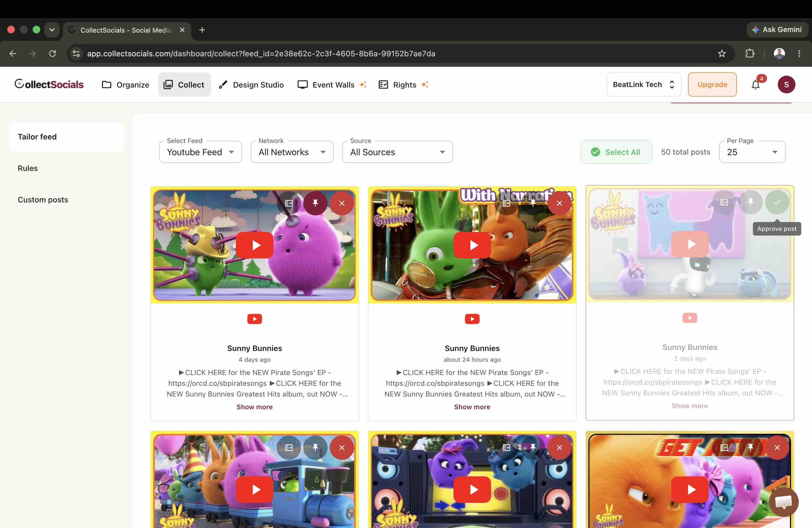Click the Upgrade button
812x528 pixels.
tap(712, 85)
